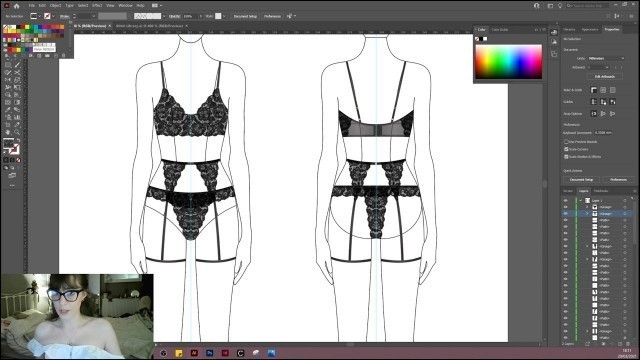Enable Use Preview Bounds checkbox

(566, 142)
